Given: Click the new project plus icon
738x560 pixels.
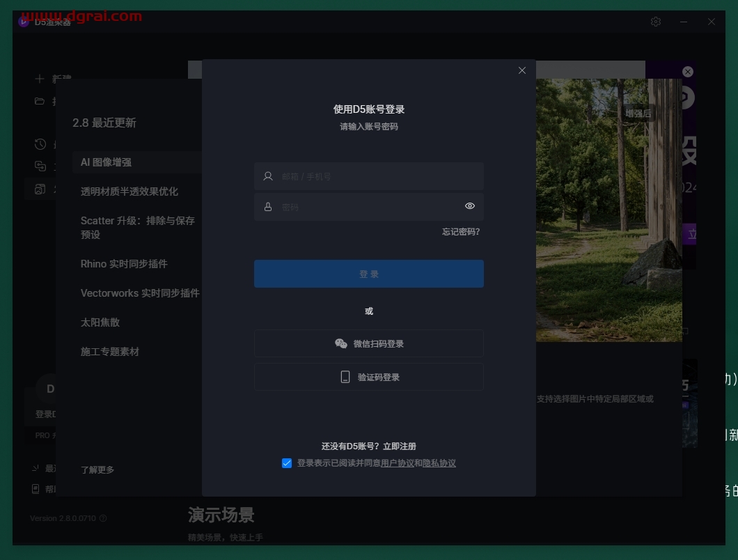Looking at the screenshot, I should pos(40,79).
